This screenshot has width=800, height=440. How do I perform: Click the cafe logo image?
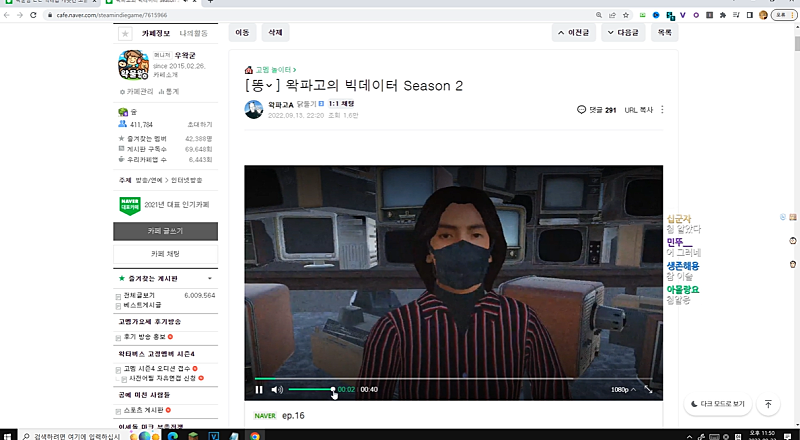134,65
